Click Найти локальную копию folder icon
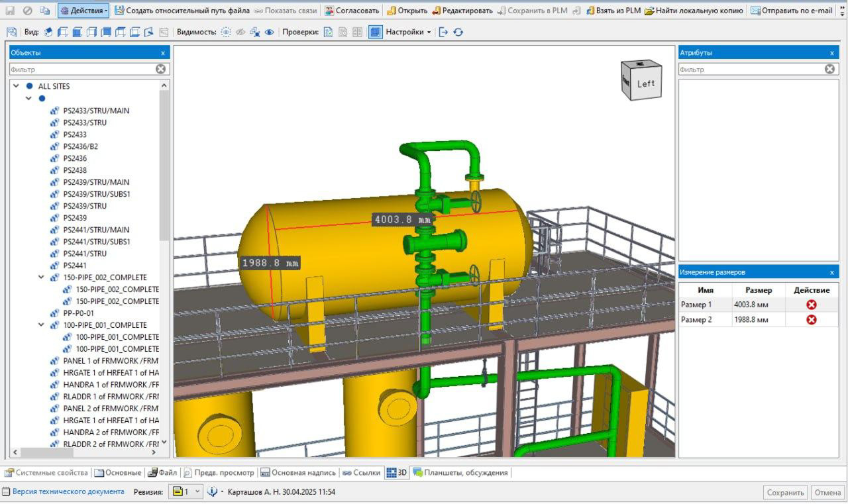Image resolution: width=848 pixels, height=504 pixels. (x=649, y=11)
